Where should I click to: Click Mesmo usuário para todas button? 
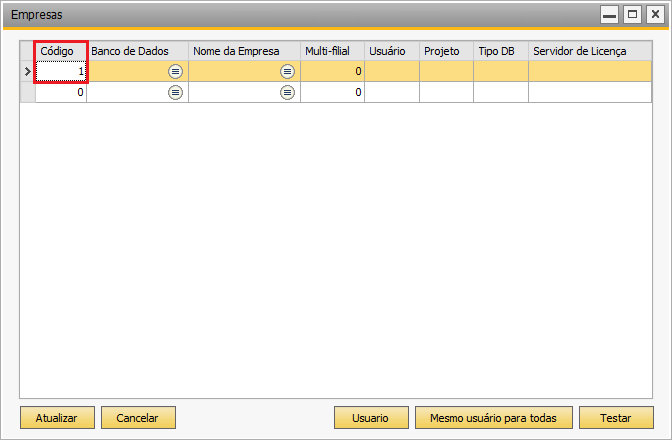tap(494, 418)
